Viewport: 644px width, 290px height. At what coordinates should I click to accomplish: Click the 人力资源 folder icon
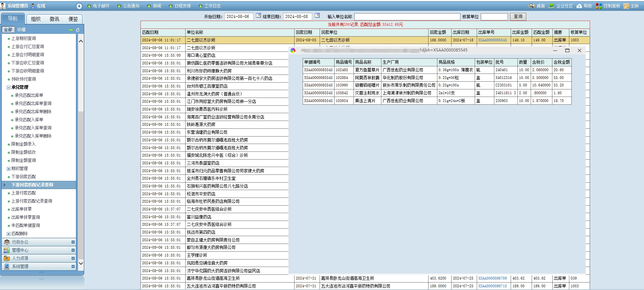coord(7,258)
